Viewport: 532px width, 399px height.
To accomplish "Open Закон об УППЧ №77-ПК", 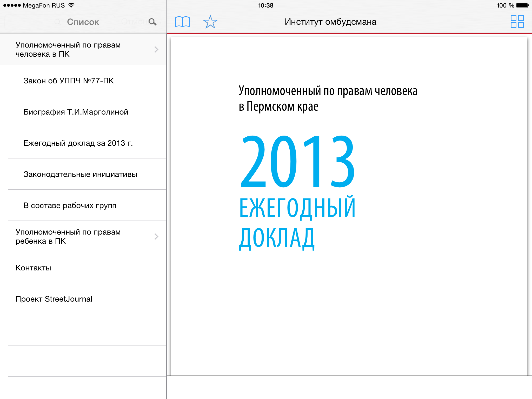I will click(69, 81).
